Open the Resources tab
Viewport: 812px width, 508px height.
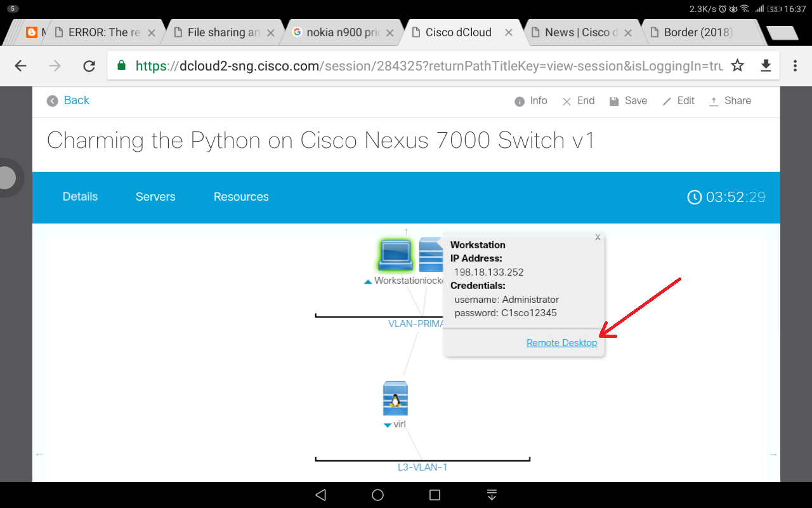click(x=241, y=197)
